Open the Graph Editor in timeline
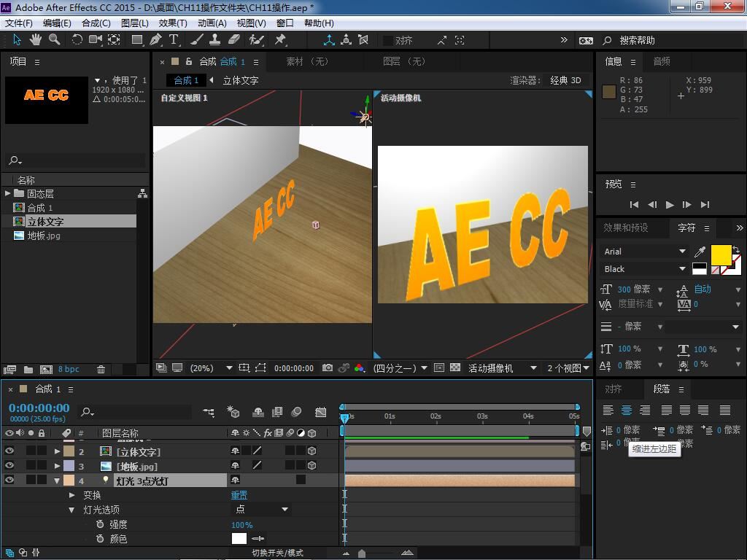747x560 pixels. tap(321, 412)
